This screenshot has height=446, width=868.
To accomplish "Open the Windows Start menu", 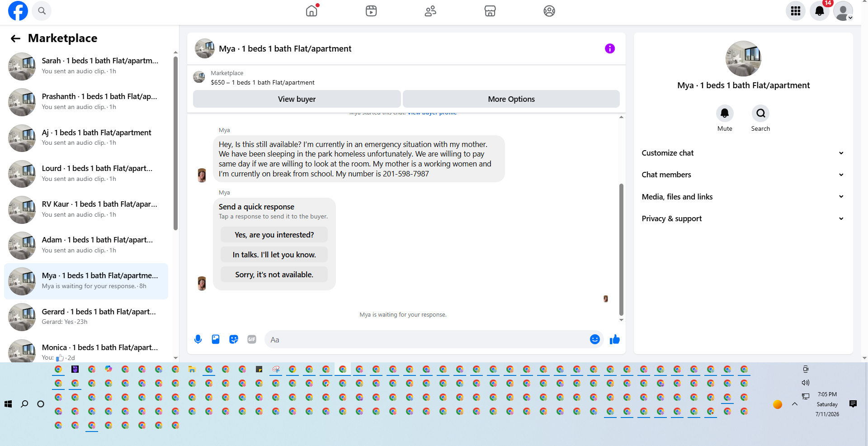I will tap(8, 404).
